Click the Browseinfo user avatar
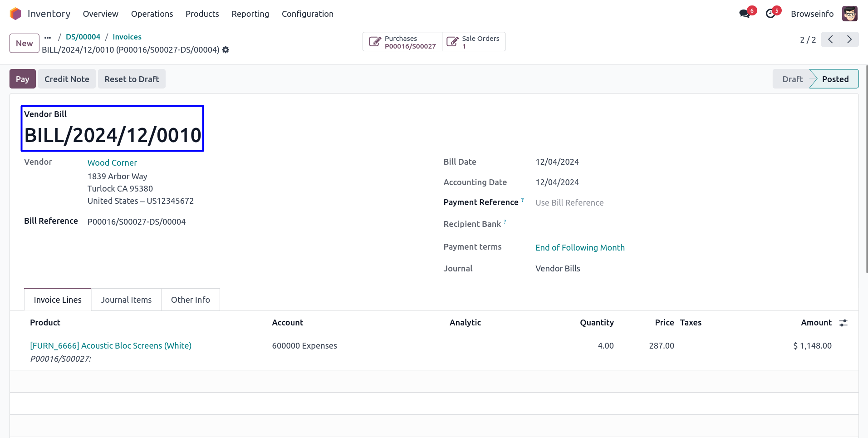The height and width of the screenshot is (438, 868). [x=849, y=14]
